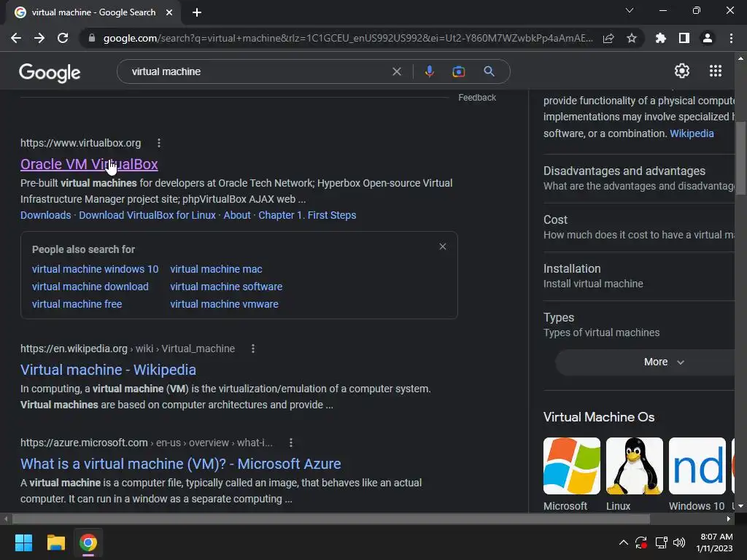Screen dimensions: 747x560
Task: Open Chapter 1. First Steps link
Action: [307, 215]
